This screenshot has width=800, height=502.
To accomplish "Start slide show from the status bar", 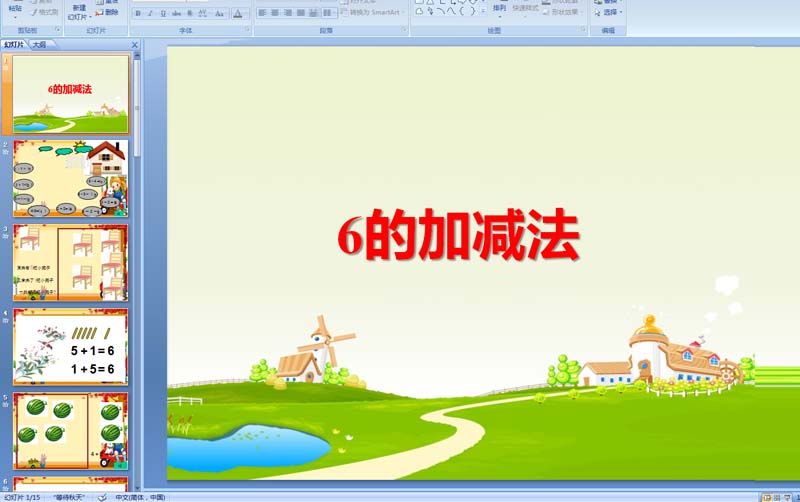I will point(787,497).
